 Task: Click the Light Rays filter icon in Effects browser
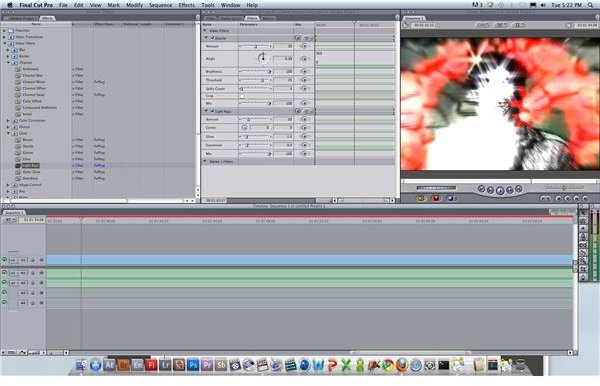[18, 166]
